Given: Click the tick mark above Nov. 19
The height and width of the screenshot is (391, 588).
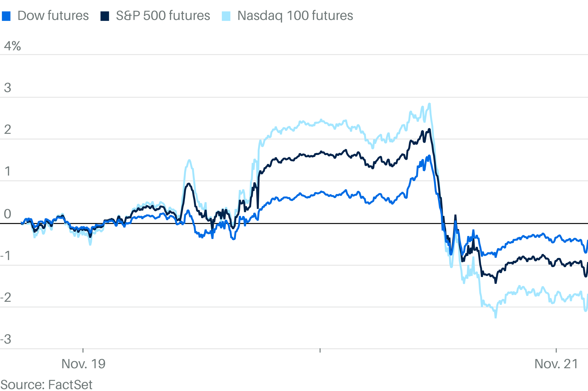Looking at the screenshot, I should point(83,351).
